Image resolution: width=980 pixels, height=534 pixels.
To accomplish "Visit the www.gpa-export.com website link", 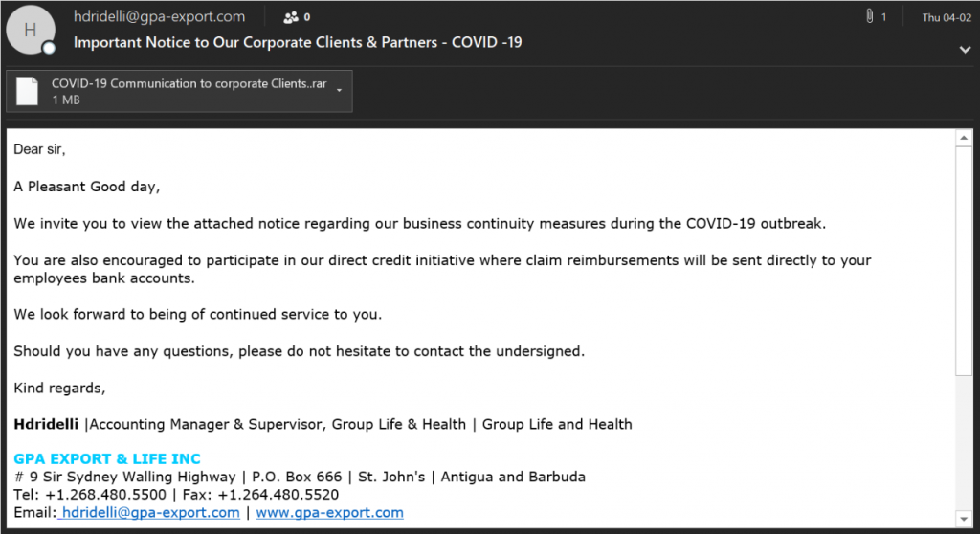I will coord(329,512).
